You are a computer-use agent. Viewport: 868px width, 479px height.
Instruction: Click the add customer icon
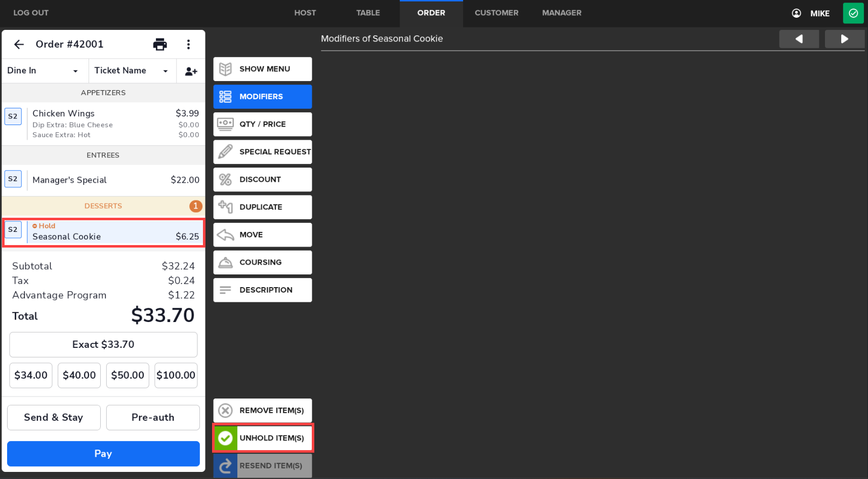click(x=191, y=71)
